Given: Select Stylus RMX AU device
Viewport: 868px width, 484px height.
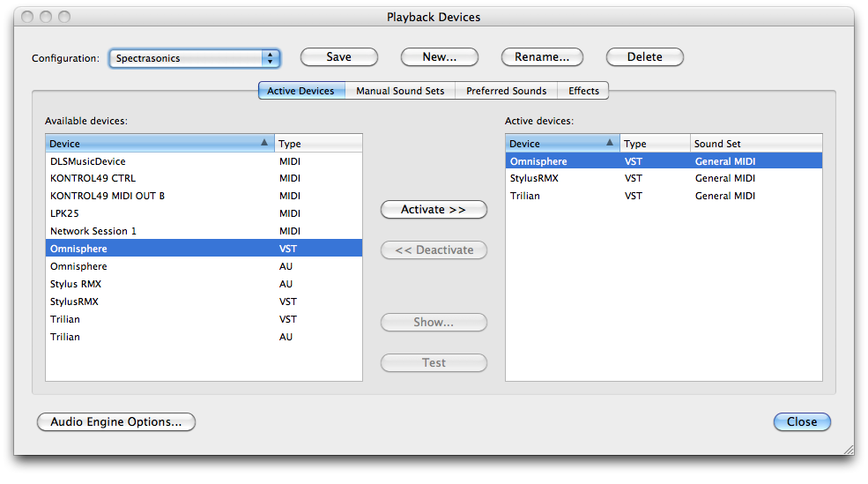Looking at the screenshot, I should 204,284.
